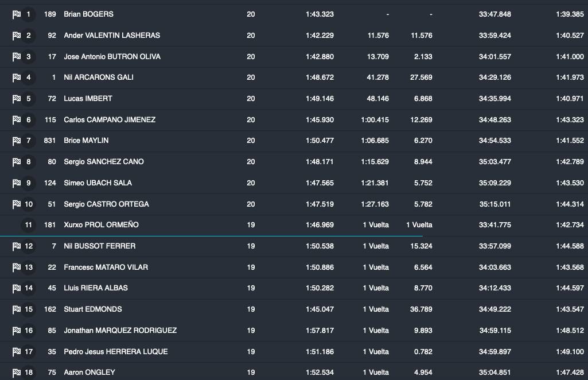Click rider name Sergio SANCHEZ CANO
Screen dimensions: 588x380
tap(104, 162)
